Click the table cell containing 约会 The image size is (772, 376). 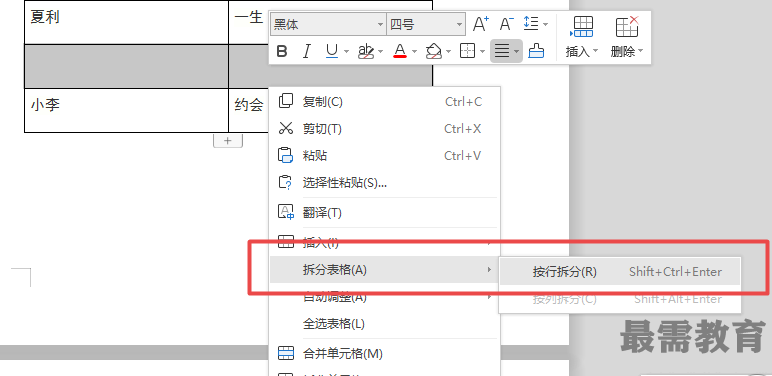(249, 110)
